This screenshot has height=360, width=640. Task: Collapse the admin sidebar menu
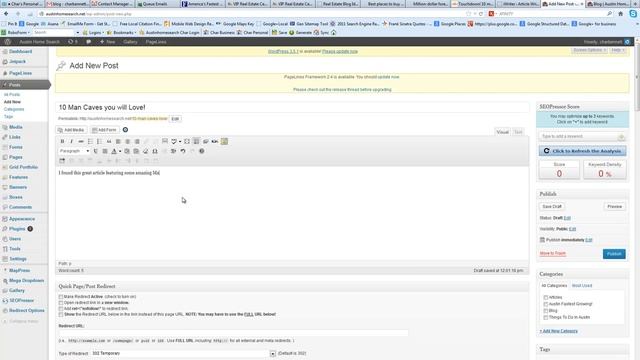point(20,321)
